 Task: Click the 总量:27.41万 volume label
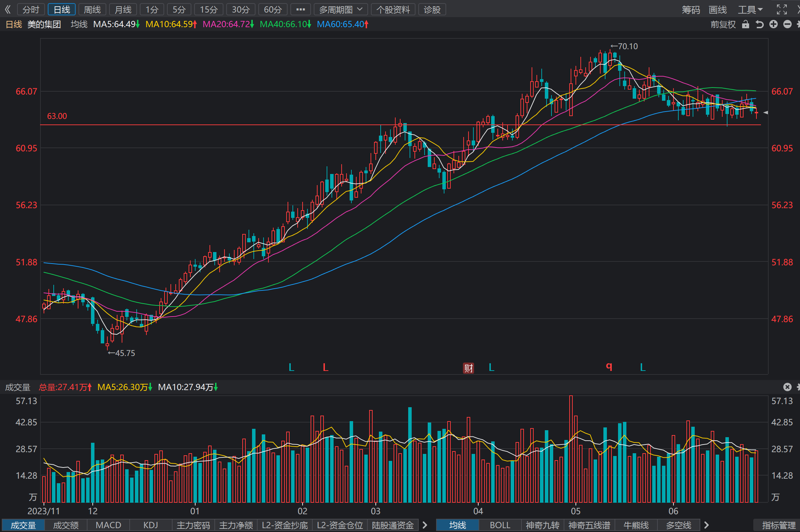[x=65, y=387]
